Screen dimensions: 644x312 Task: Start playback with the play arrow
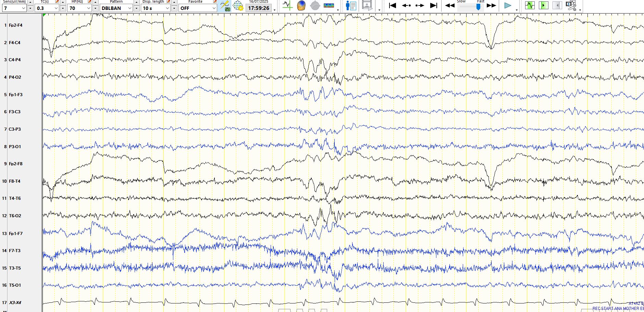coord(508,5)
